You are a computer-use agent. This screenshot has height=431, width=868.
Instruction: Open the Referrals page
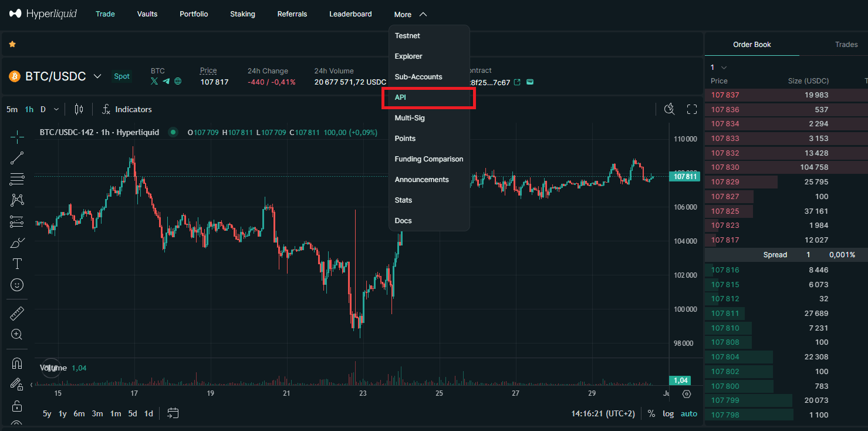(292, 14)
